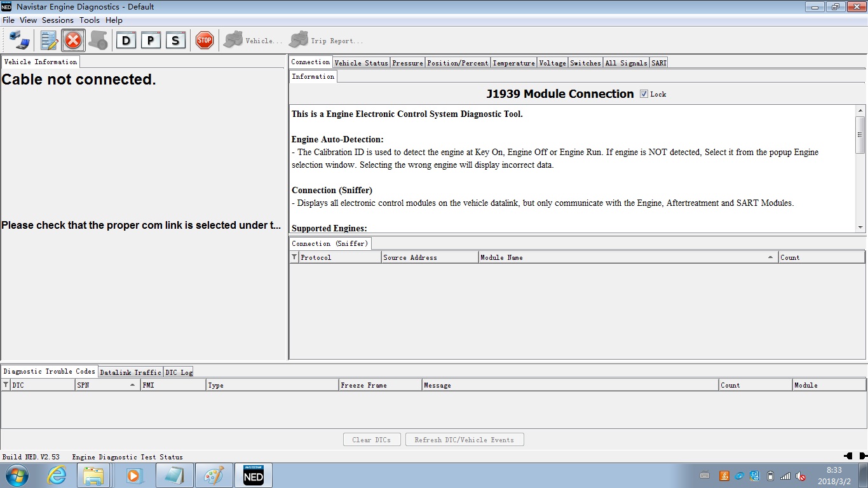
Task: Click the keyboard tray icon
Action: click(x=705, y=475)
